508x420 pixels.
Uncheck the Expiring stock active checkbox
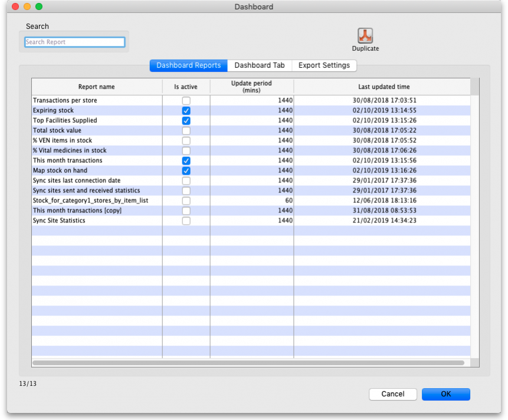point(186,111)
